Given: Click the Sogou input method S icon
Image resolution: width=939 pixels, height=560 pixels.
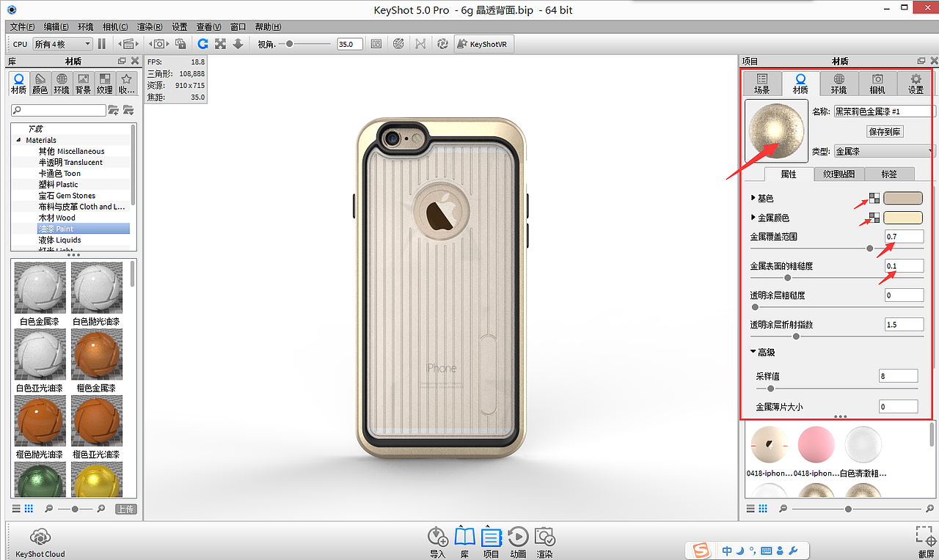Looking at the screenshot, I should point(701,550).
